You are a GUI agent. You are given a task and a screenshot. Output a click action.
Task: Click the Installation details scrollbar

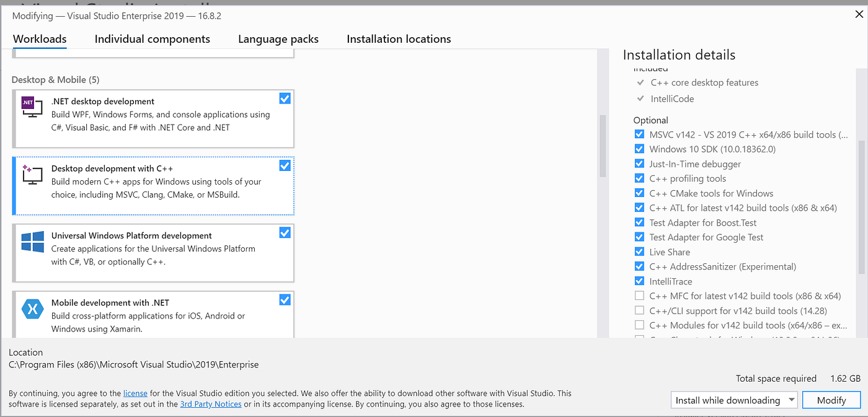[x=862, y=208]
